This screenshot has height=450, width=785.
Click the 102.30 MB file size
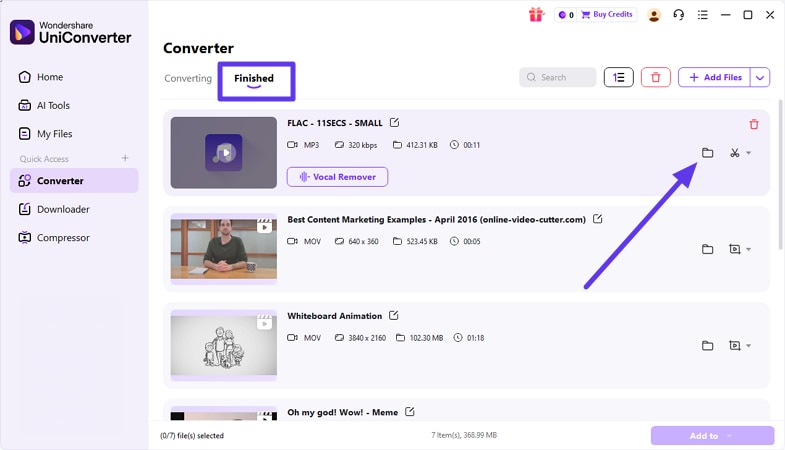(x=427, y=338)
